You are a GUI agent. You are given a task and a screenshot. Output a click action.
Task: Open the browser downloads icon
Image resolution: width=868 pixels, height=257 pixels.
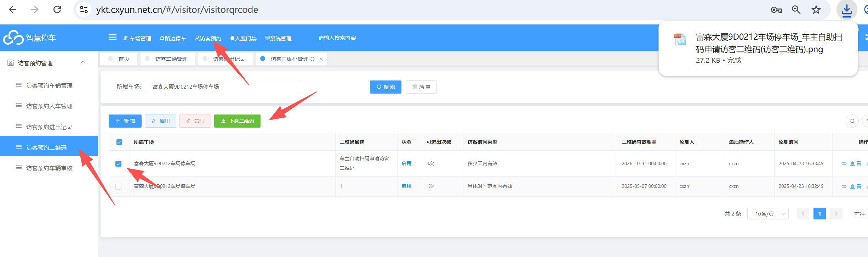pyautogui.click(x=847, y=10)
